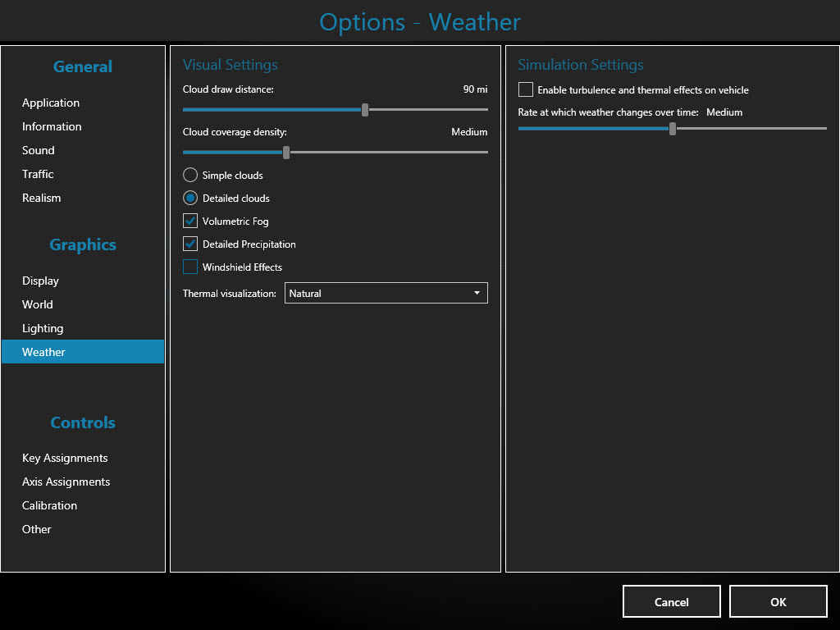Click the General section heading
Viewport: 840px width, 630px height.
(x=83, y=66)
